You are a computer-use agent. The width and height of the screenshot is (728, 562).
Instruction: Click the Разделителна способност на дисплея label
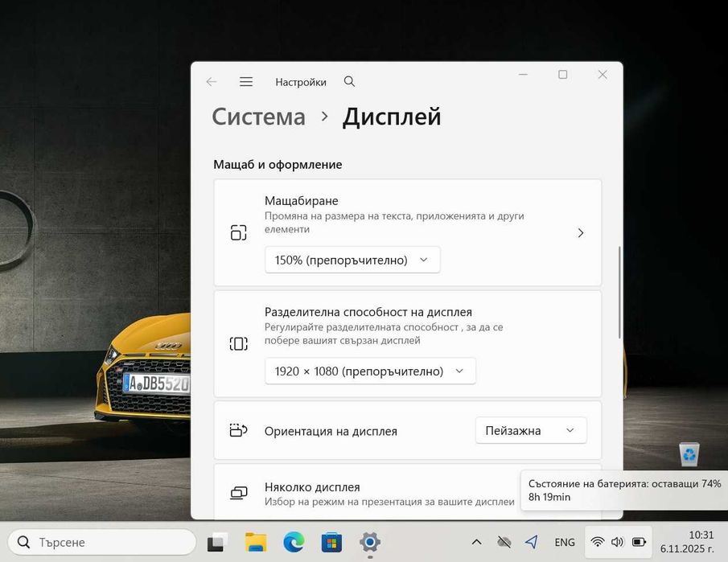coord(368,312)
